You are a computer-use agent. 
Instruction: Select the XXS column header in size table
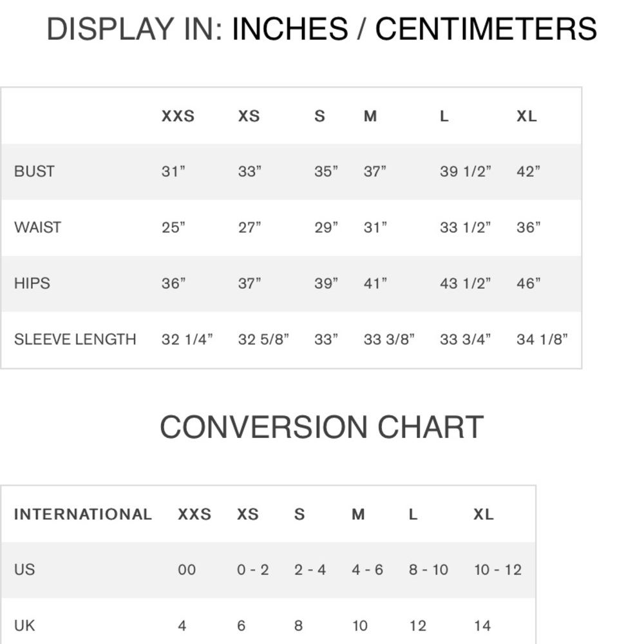coord(178,116)
